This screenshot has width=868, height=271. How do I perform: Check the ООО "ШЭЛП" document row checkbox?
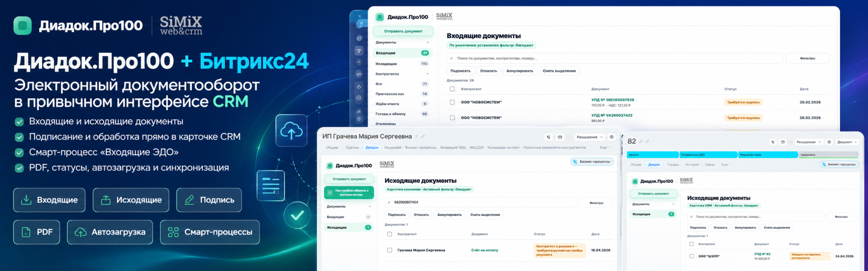click(691, 256)
